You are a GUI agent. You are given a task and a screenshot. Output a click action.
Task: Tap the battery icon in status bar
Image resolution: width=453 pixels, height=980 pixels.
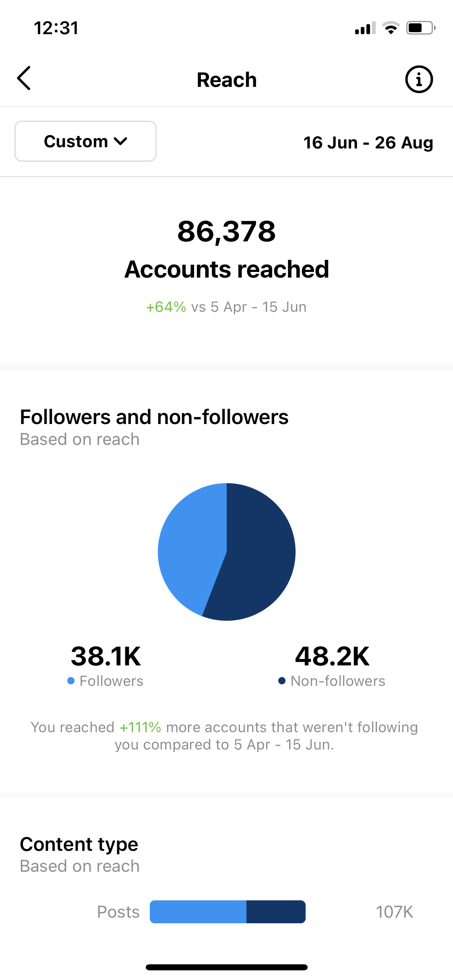(420, 28)
